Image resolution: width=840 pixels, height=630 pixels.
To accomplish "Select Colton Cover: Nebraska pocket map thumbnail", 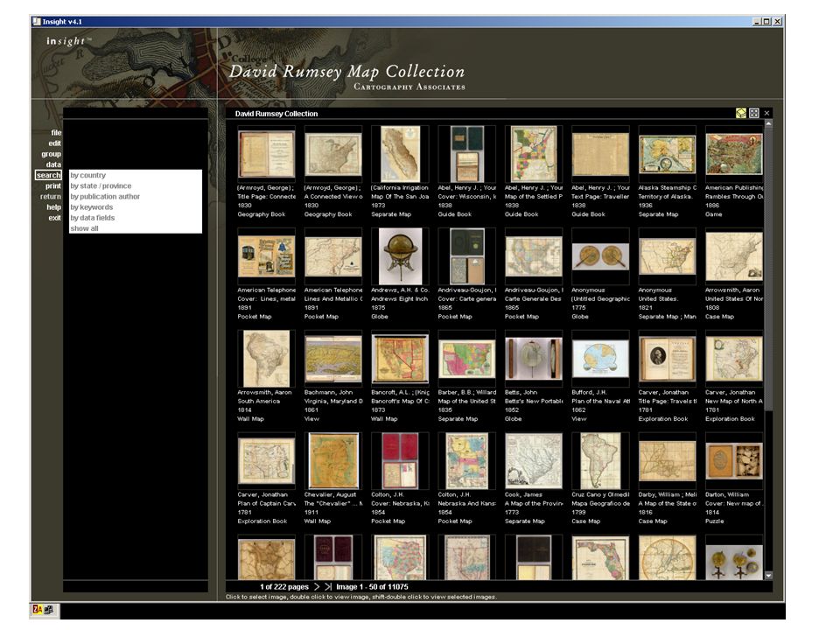I will tap(400, 461).
